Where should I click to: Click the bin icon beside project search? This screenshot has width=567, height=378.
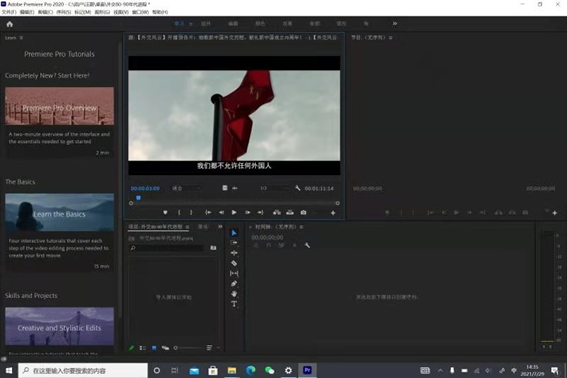pyautogui.click(x=213, y=248)
